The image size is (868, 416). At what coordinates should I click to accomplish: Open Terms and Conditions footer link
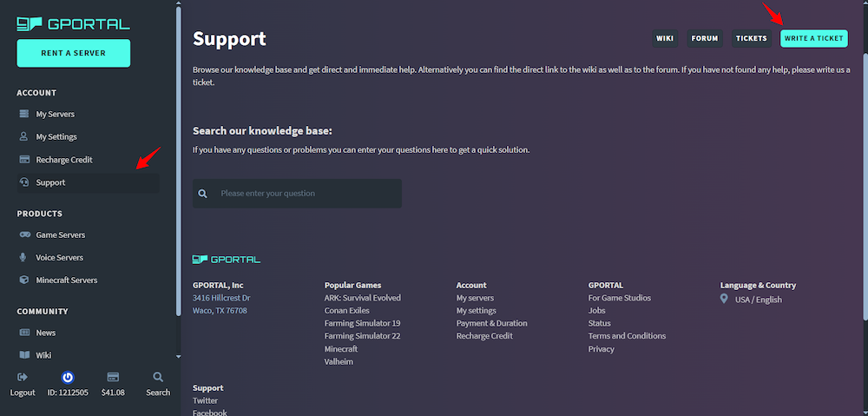(627, 336)
